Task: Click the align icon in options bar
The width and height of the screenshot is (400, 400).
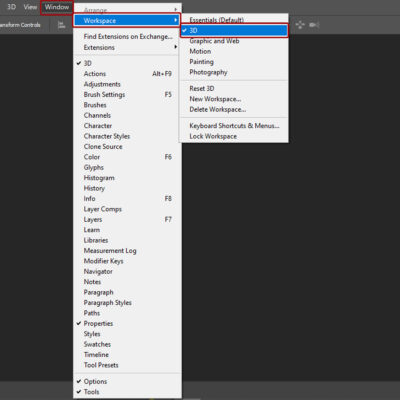Action: [x=61, y=25]
